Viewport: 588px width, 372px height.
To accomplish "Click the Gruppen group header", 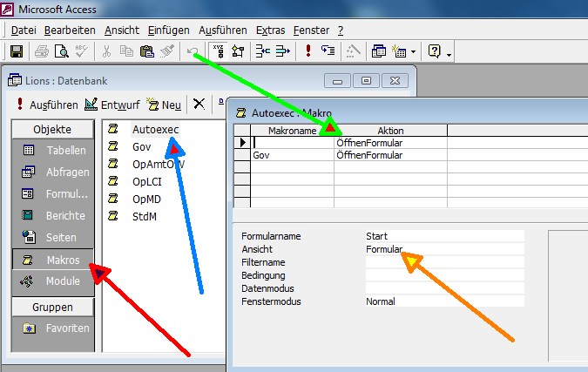I will coord(52,308).
